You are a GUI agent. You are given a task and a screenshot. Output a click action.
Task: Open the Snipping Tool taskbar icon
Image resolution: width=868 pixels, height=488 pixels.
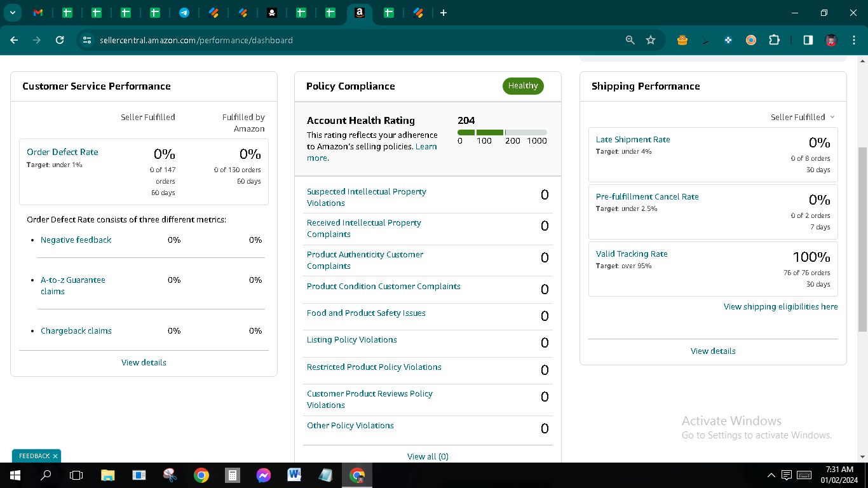click(x=170, y=475)
